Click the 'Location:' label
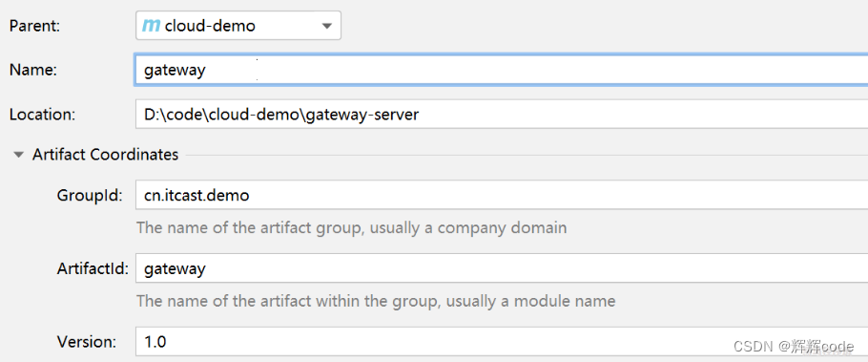Viewport: 868px width, 362px height. [42, 115]
